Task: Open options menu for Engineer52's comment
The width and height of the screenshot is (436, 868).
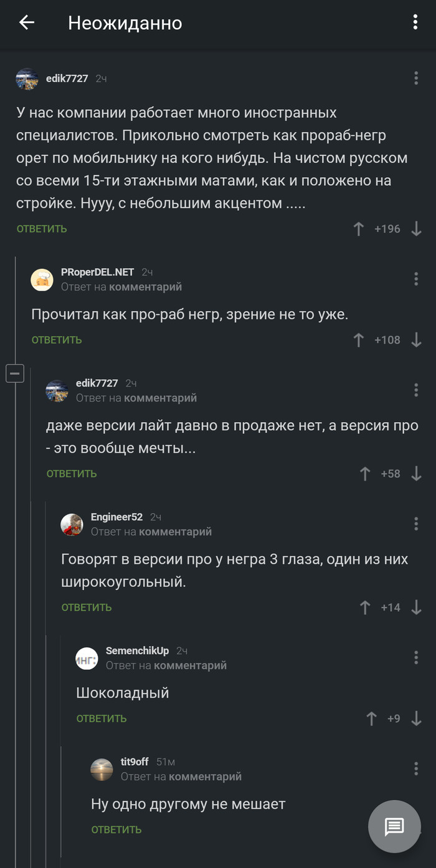Action: click(x=416, y=523)
